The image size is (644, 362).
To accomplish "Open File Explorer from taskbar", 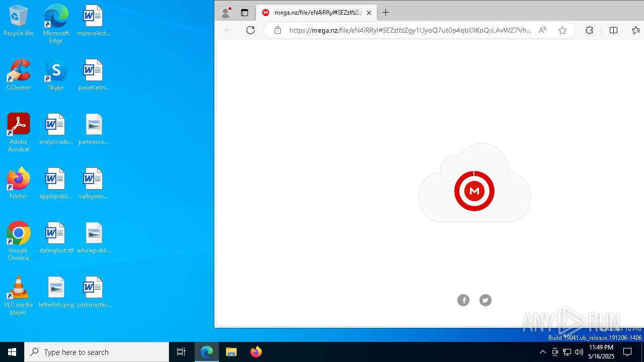I will coord(231,352).
